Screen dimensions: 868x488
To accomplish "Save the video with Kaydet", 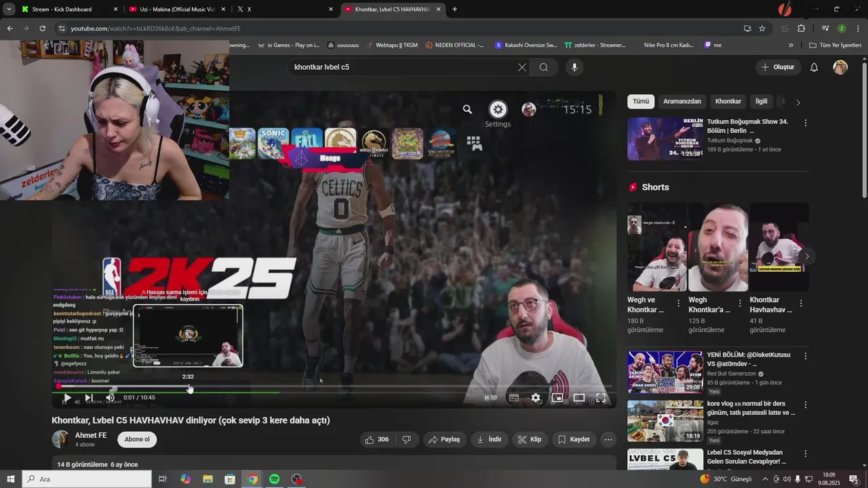I will coord(574,439).
